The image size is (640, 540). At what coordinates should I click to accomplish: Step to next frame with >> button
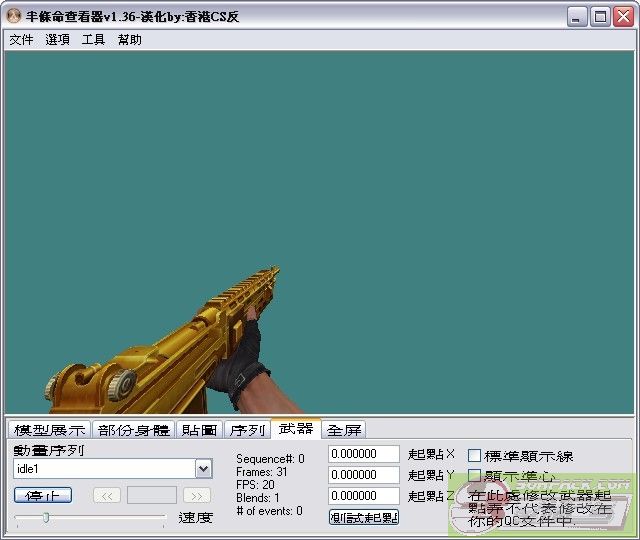tap(197, 496)
